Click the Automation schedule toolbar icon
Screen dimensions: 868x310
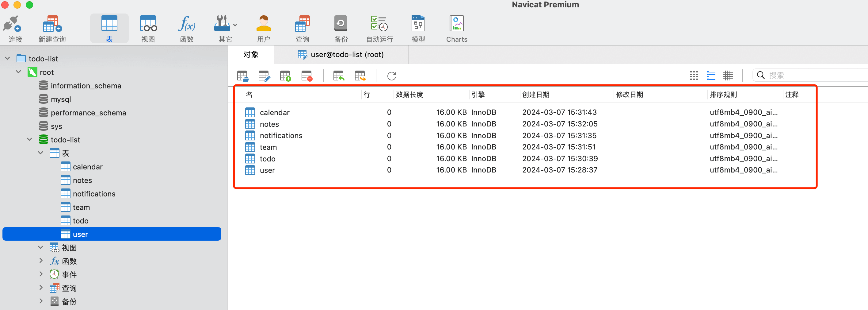pos(379,25)
